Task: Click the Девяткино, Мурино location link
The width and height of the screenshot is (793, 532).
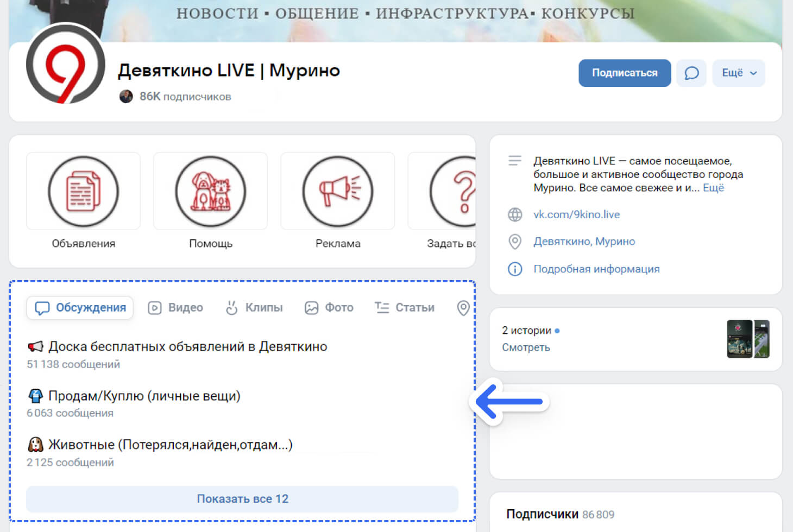Action: [x=584, y=242]
